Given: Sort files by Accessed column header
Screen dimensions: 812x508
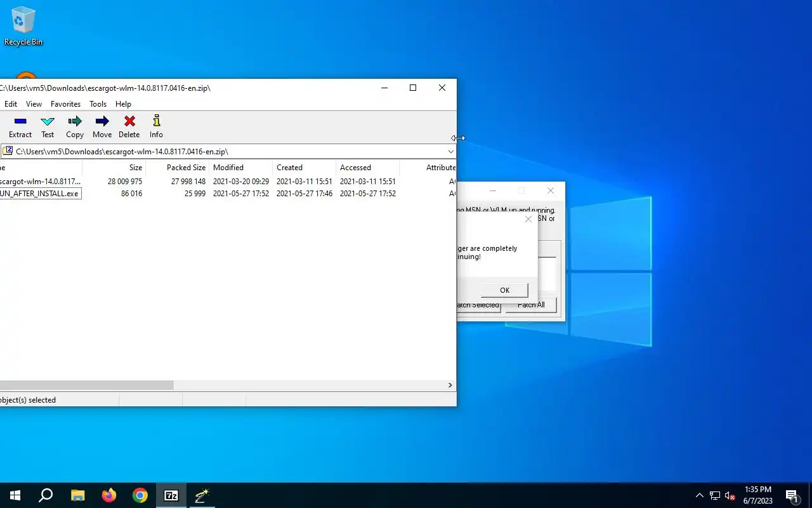Looking at the screenshot, I should pyautogui.click(x=368, y=168).
